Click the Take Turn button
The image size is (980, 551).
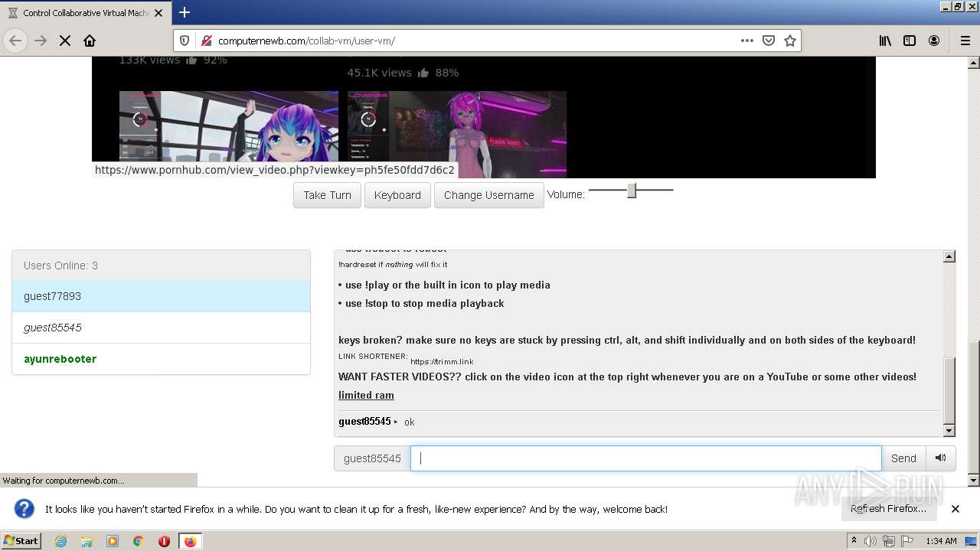327,195
